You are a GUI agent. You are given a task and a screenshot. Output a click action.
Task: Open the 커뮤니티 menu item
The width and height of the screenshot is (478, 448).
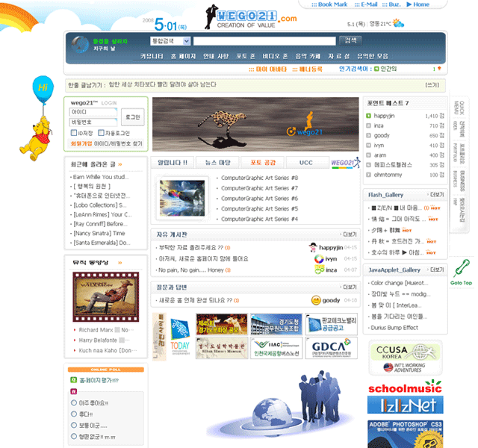(x=152, y=56)
